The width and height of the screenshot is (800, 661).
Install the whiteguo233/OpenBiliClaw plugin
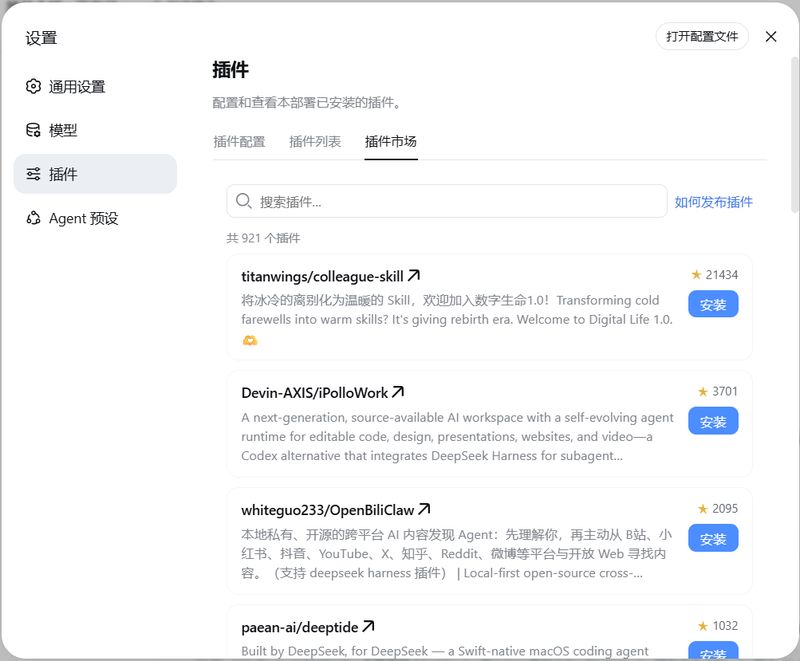713,538
